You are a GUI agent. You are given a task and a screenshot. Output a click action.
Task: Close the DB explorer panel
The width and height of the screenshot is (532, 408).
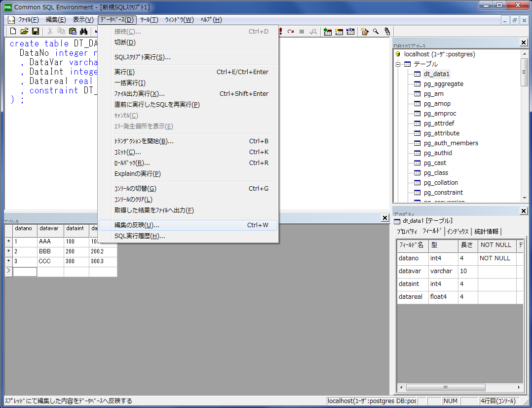click(524, 42)
